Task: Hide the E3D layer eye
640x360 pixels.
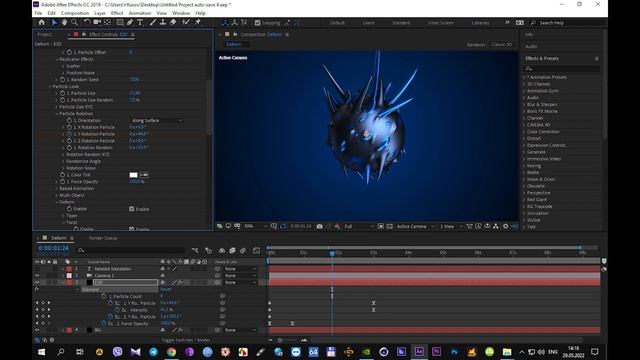Action: 37,282
